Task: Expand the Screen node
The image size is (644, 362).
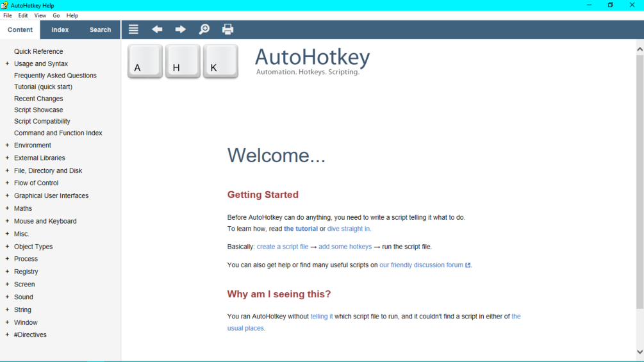Action: click(x=7, y=284)
